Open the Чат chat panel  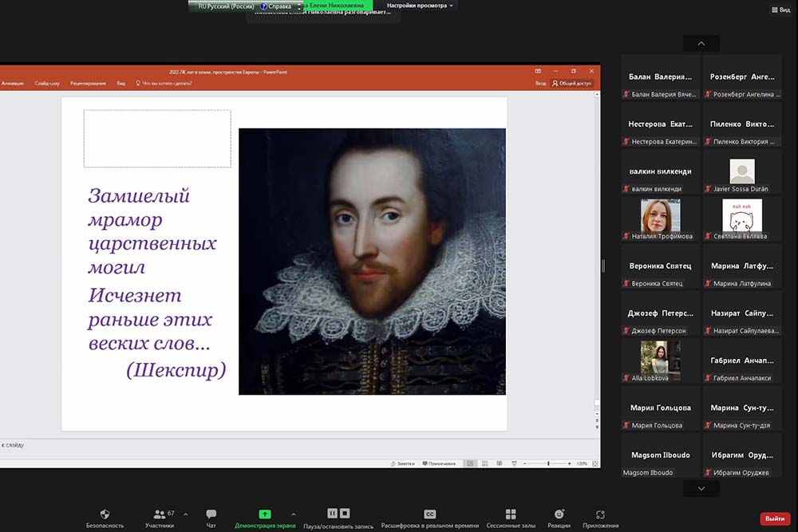point(211,514)
